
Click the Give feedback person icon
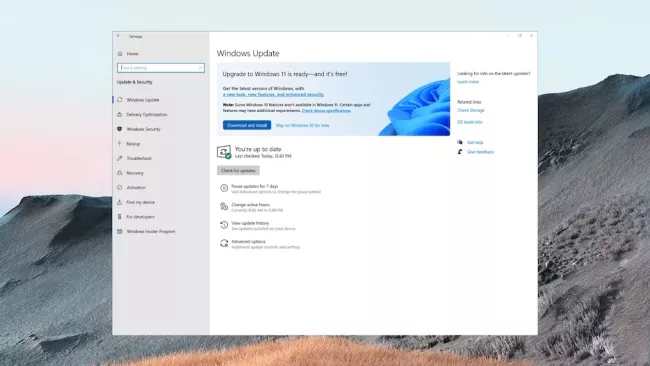460,152
